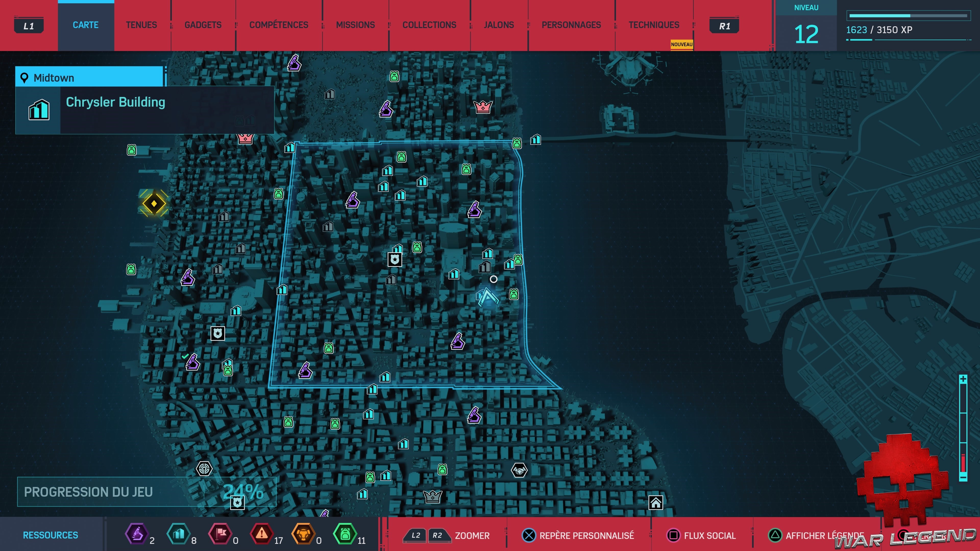
Task: Click the yellow diamond mission marker
Action: 154,204
